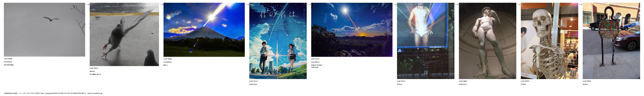644x96 pixels.
Task: Open the http://cambrian.jp link
Action: point(95,93)
